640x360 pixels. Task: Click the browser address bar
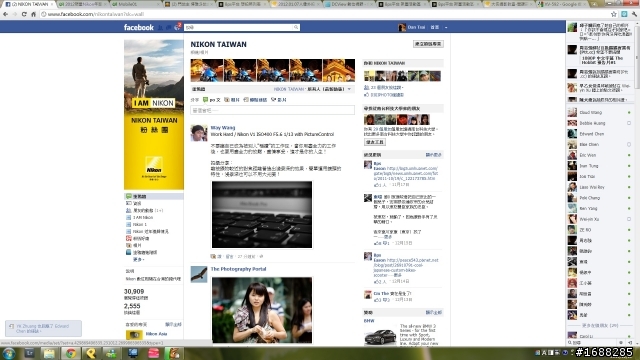(324, 14)
